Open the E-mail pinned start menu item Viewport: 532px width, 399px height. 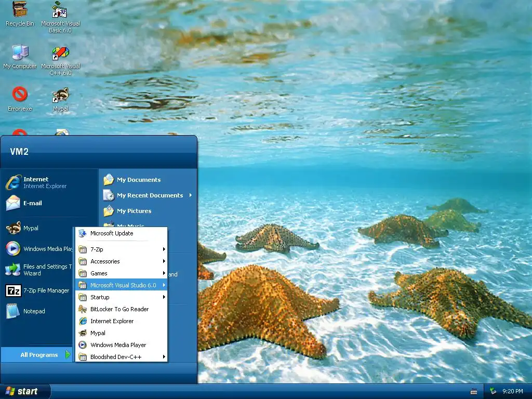pyautogui.click(x=24, y=203)
